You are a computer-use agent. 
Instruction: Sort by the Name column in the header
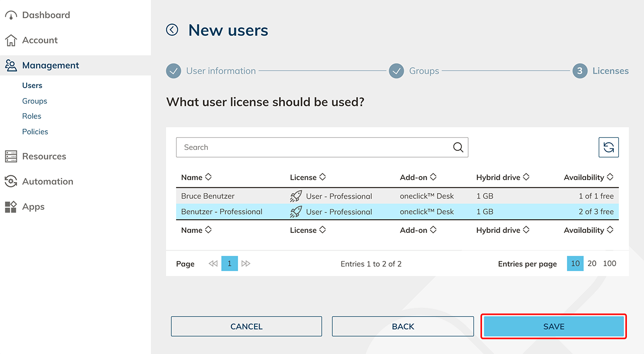196,178
